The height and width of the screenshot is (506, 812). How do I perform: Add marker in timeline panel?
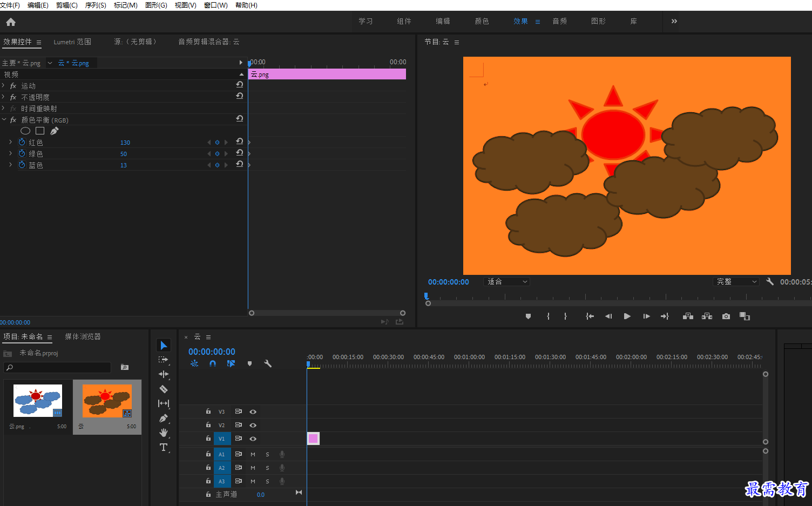[249, 363]
